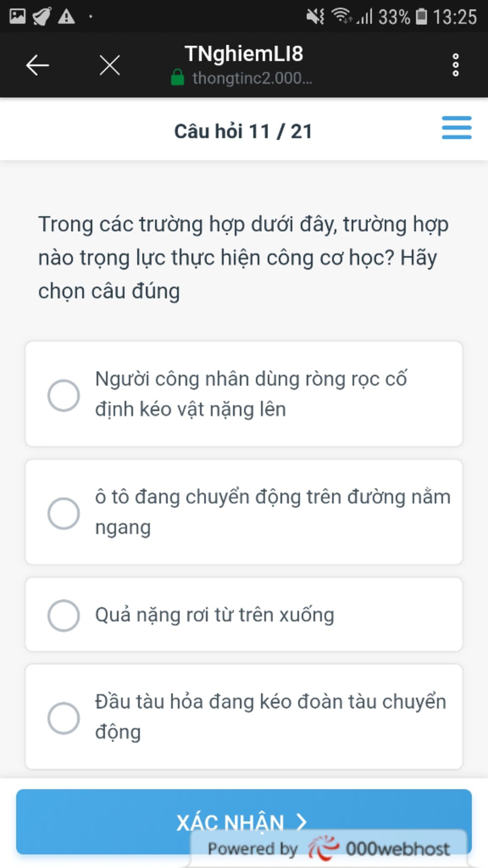Select radio for 'Quả nặng rơi' answer
Viewport: 488px width, 868px height.
pos(63,615)
